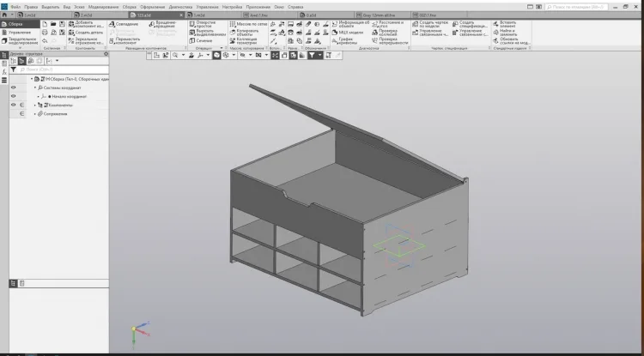This screenshot has height=356, width=644.
Task: Expand the Сопряжения tree node
Action: point(35,113)
